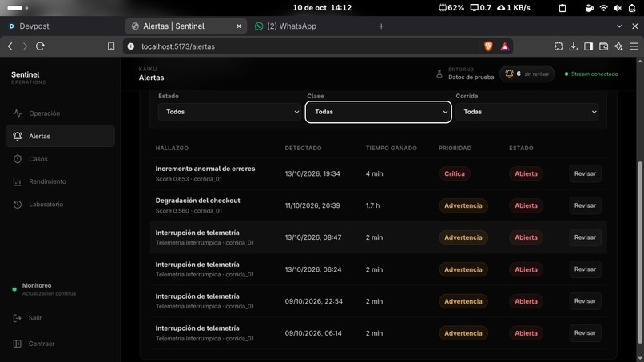Click the muted volume icon in system bar

click(618, 8)
